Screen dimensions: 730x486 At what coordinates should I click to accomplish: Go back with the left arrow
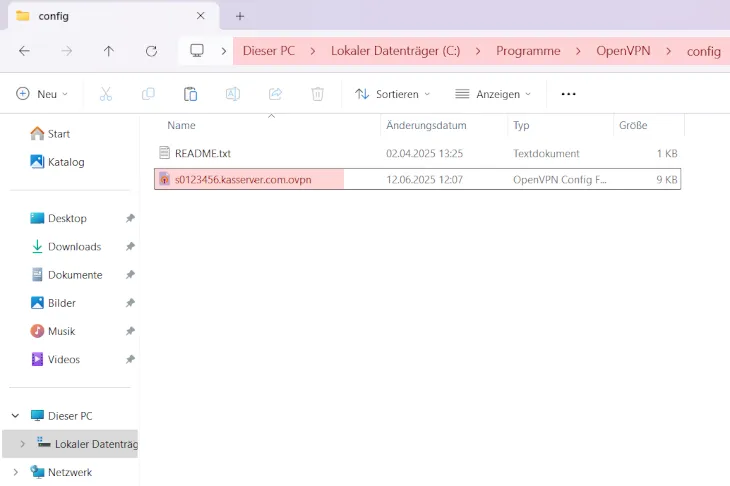tap(24, 51)
